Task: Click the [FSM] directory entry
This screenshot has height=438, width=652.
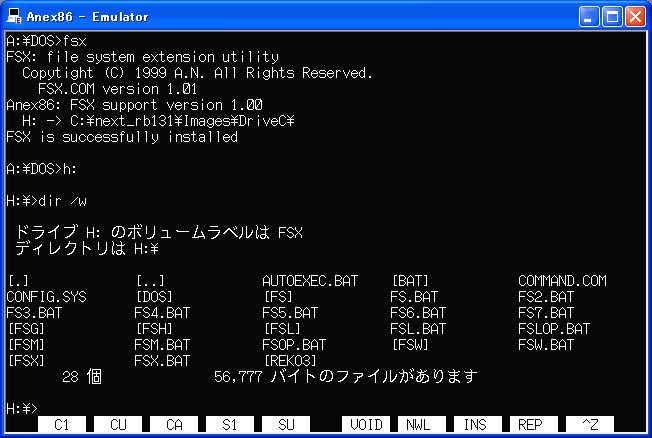Action: [26, 345]
